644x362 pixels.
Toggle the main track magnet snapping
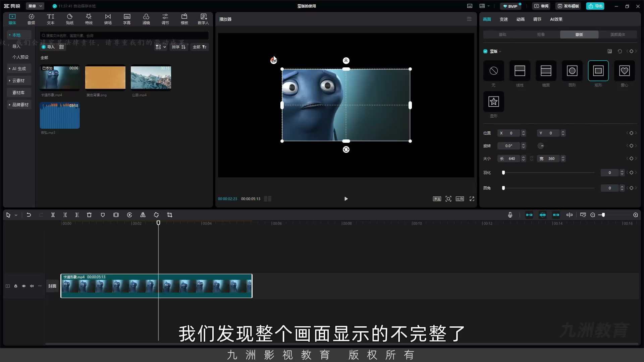click(529, 215)
